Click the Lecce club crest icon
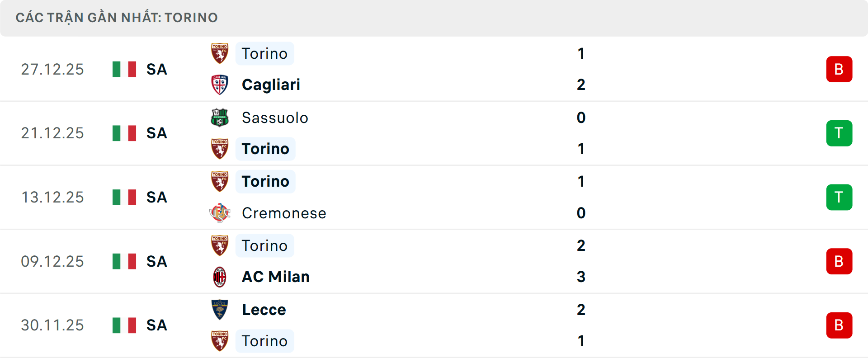Screen dimensions: 868x358 click(220, 310)
